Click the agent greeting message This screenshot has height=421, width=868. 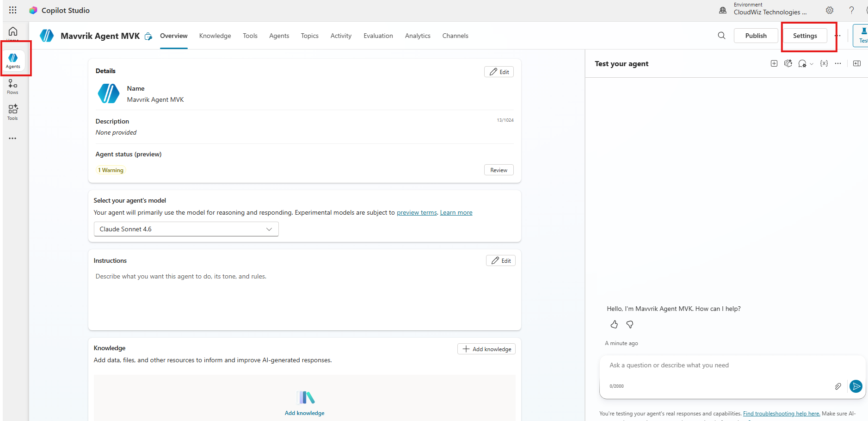[x=674, y=309]
